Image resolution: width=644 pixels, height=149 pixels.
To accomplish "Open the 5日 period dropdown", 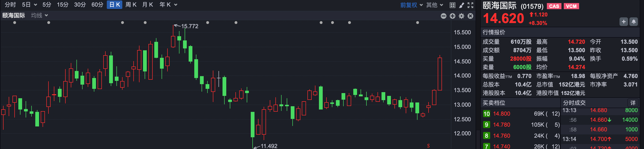I will [29, 5].
